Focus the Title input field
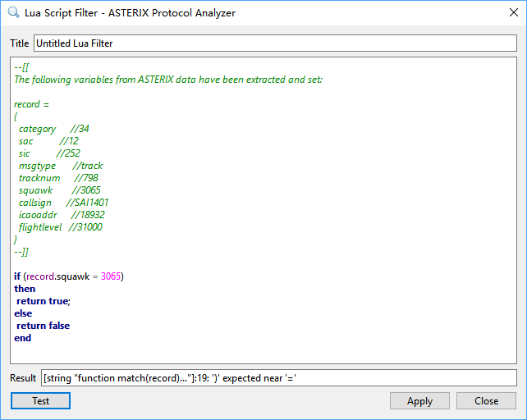This screenshot has width=527, height=420. pyautogui.click(x=275, y=43)
